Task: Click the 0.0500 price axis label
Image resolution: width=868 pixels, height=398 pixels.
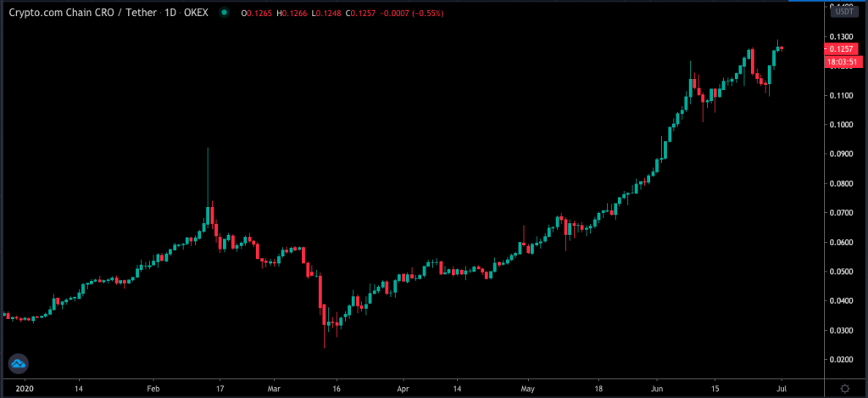Action: (x=841, y=272)
